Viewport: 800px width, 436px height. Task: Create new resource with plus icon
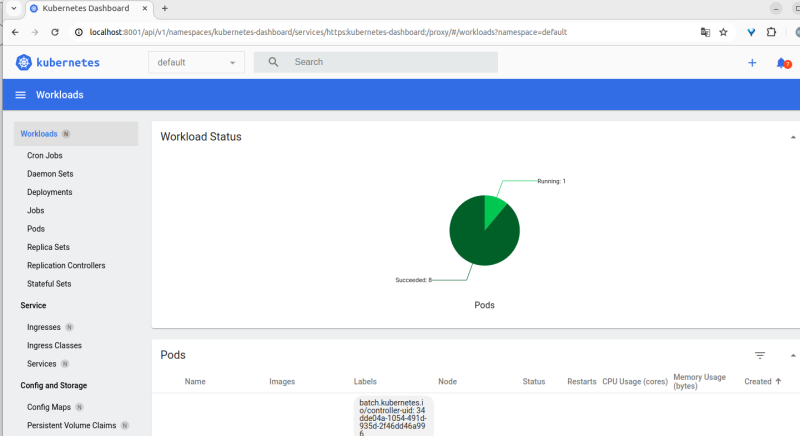752,63
